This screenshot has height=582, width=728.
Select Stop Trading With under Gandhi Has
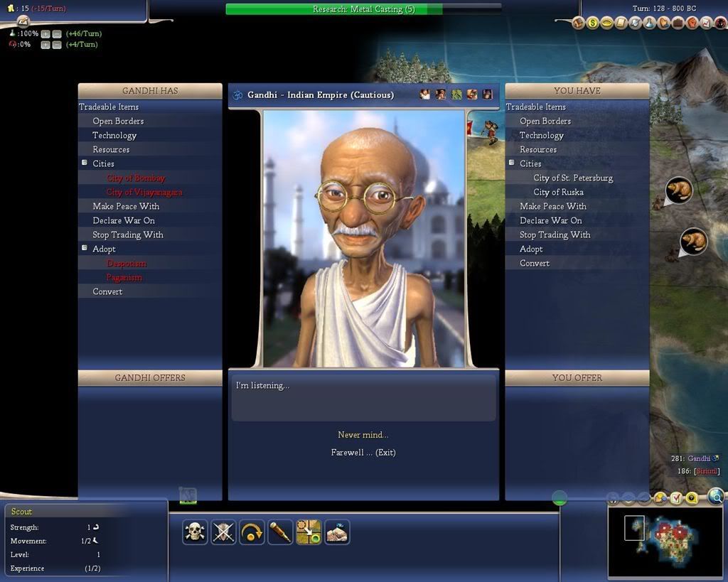click(128, 235)
